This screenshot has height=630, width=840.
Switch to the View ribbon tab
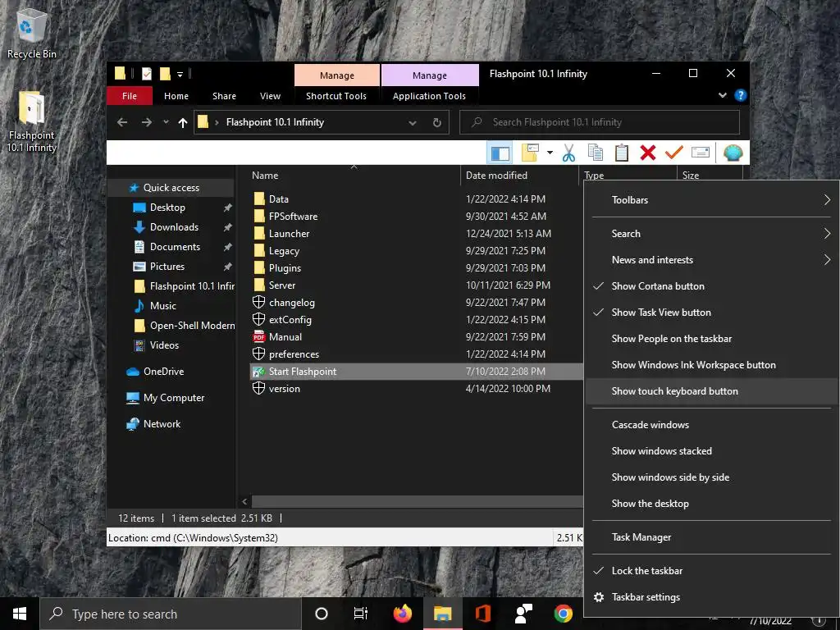(270, 96)
